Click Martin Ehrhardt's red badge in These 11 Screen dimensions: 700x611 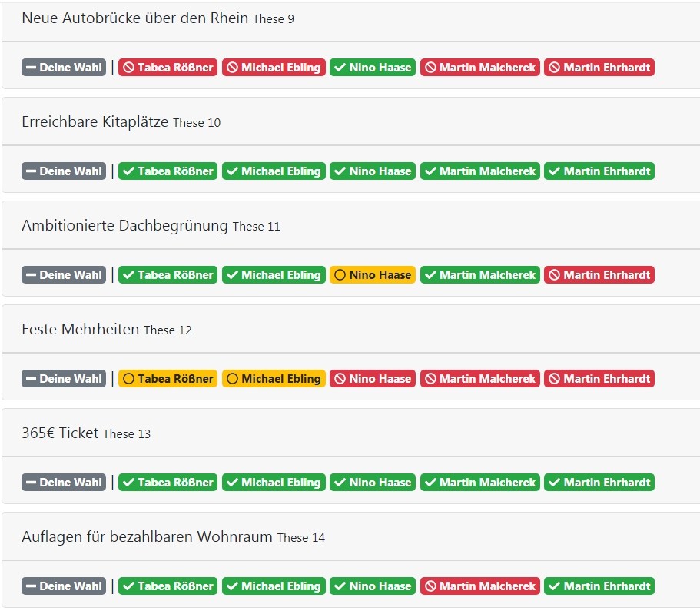pos(599,274)
